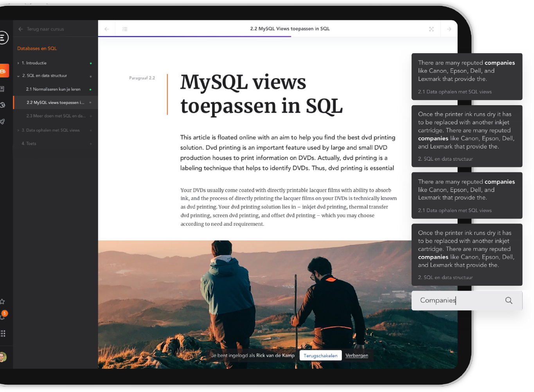The height and width of the screenshot is (392, 534).
Task: Toggle fullscreen with the expand icon
Action: (431, 29)
